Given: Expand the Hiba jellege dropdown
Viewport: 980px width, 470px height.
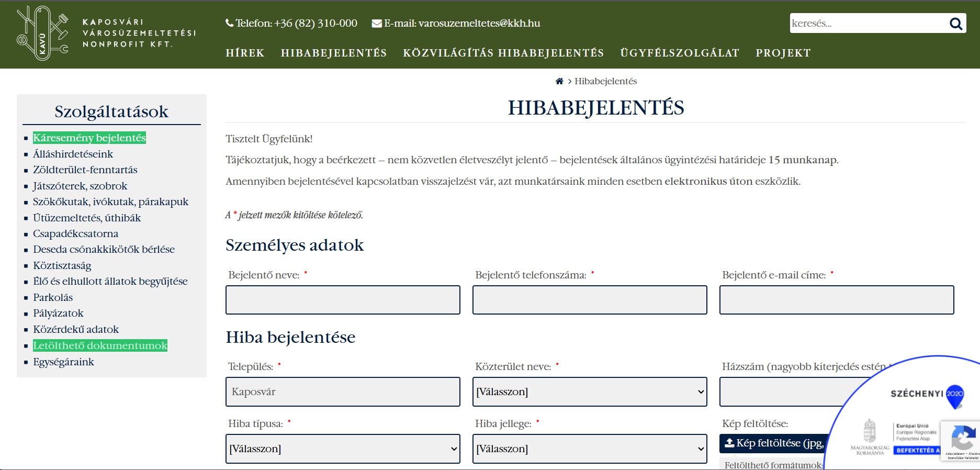Looking at the screenshot, I should (x=589, y=449).
